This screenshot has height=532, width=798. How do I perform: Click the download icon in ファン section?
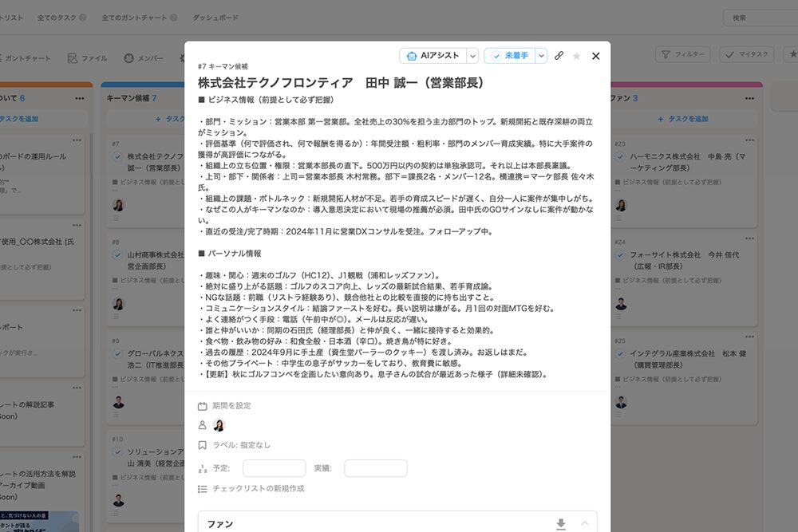click(x=561, y=524)
